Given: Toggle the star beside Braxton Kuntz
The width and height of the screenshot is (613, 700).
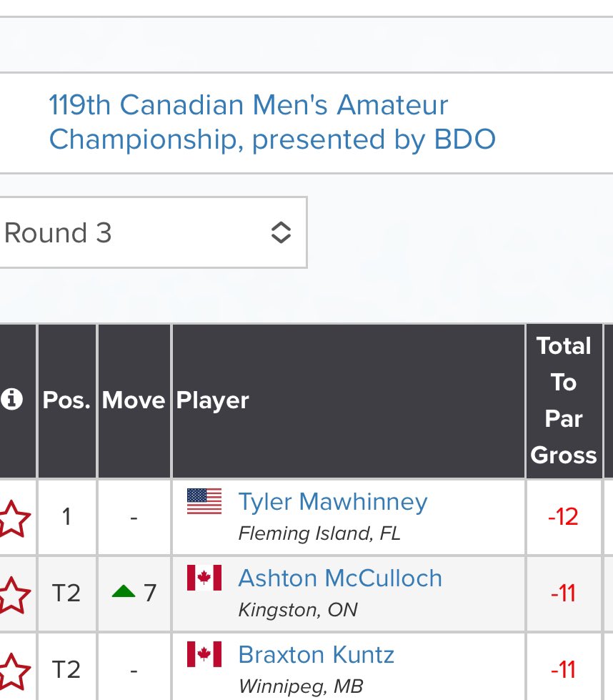Looking at the screenshot, I should coord(13,671).
